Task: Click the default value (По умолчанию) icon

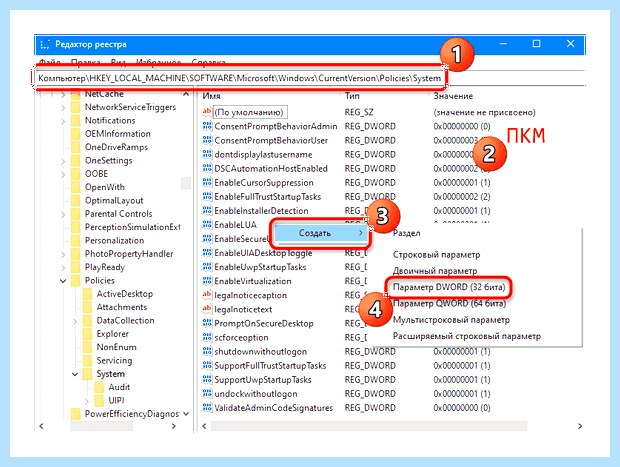Action: click(x=207, y=112)
